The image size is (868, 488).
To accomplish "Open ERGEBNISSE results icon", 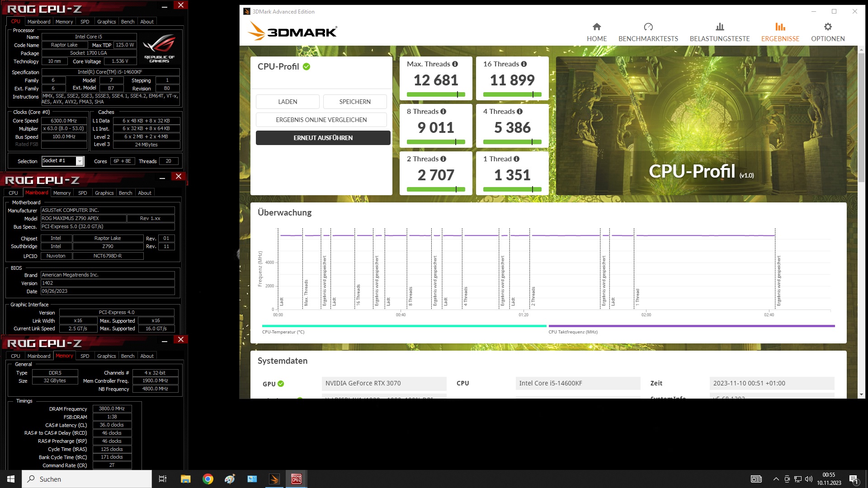I will pyautogui.click(x=780, y=27).
